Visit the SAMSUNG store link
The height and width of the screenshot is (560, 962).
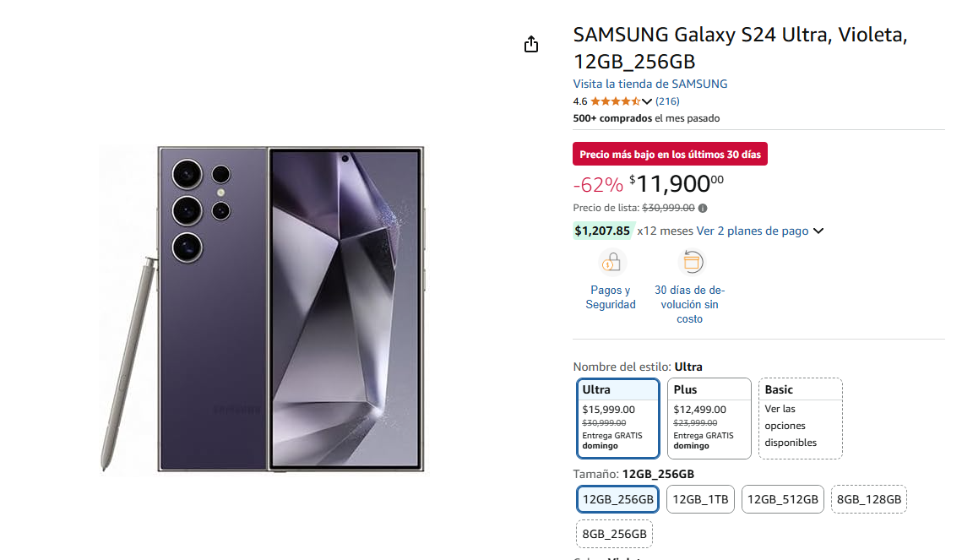[x=649, y=84]
